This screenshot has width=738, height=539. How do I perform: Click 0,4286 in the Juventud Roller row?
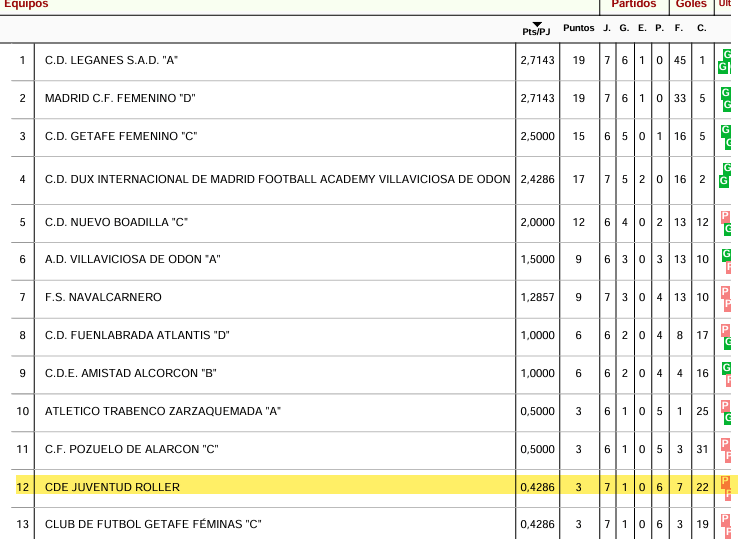point(537,487)
